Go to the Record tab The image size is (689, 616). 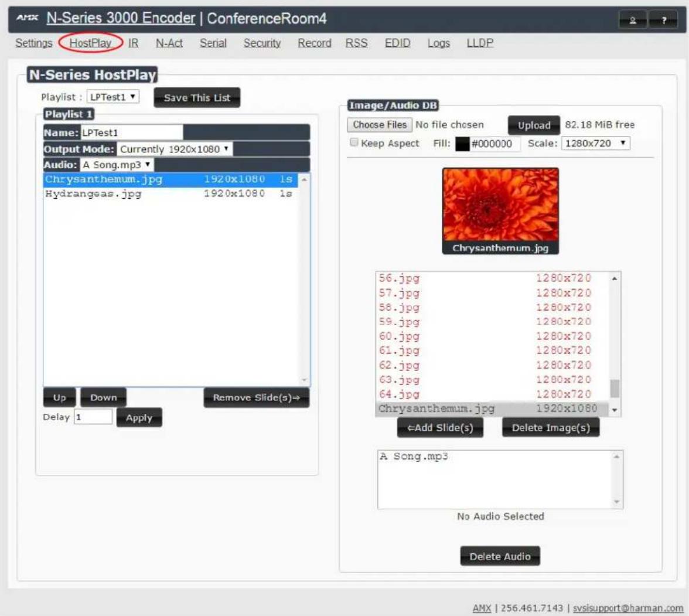(x=315, y=43)
